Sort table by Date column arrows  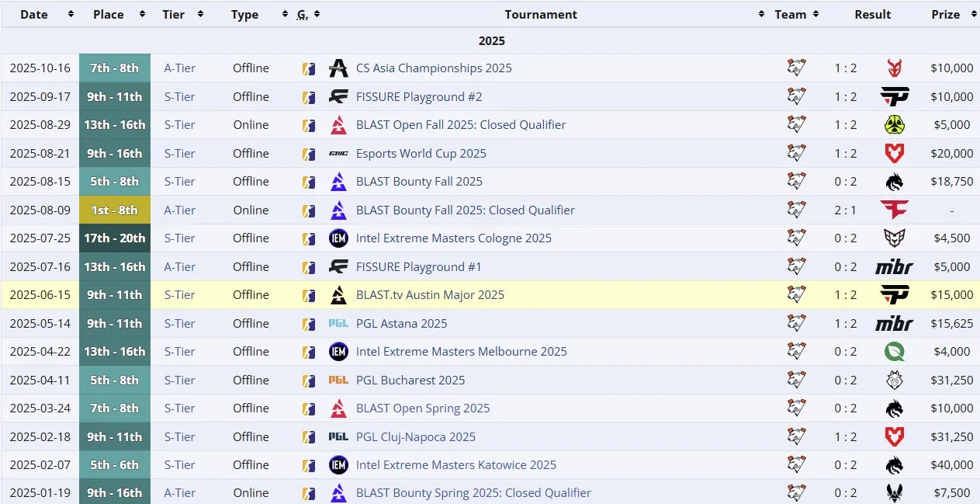pyautogui.click(x=71, y=14)
